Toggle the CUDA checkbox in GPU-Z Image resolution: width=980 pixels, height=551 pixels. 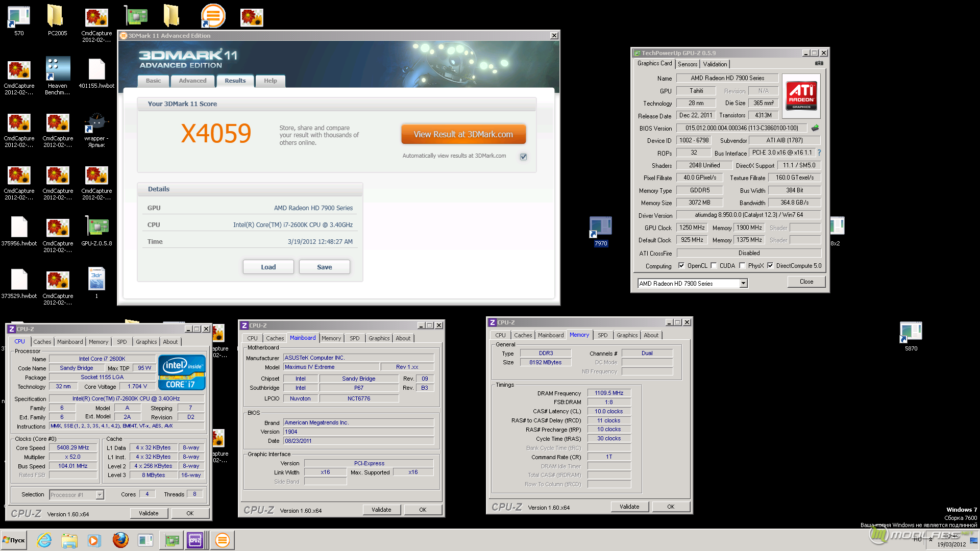tap(714, 266)
